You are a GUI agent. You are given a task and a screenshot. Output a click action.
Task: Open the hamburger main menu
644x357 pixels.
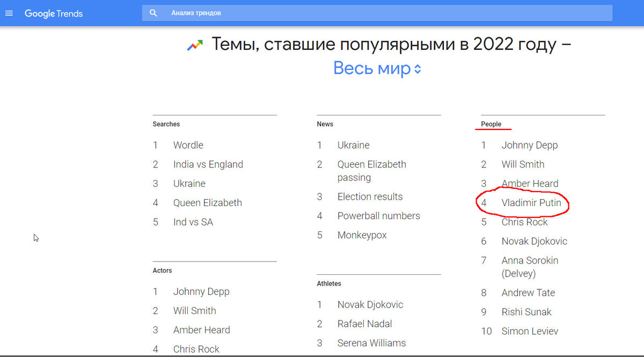pos(9,13)
